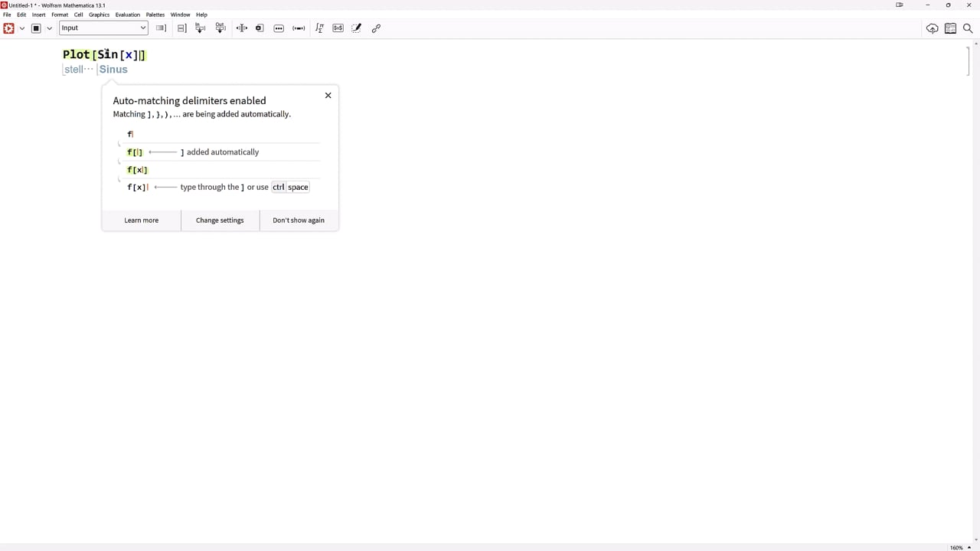Click the Out cell insert icon
Screen dimensions: 980x551
point(220,28)
